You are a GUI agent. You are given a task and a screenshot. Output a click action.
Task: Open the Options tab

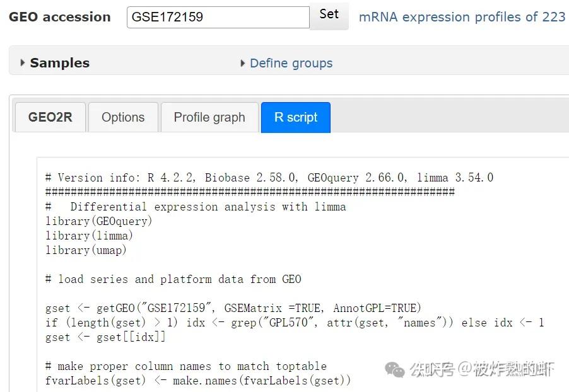coord(122,117)
